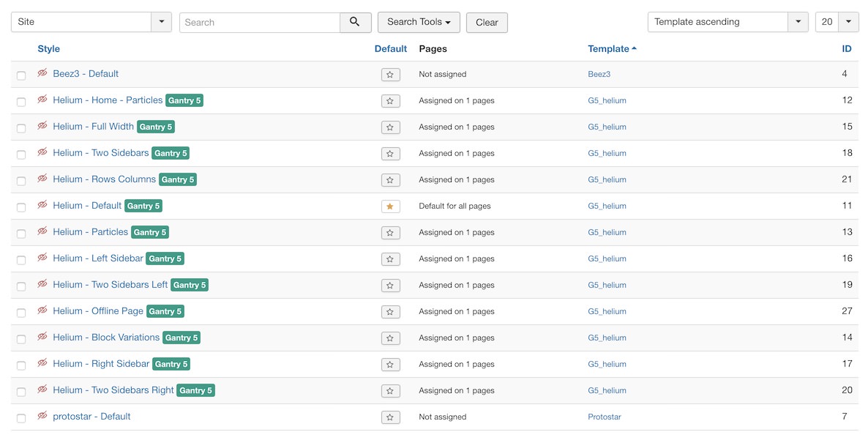Click preview eye icon for Helium - Full Width
Viewport: 868px width, 443px height.
(x=42, y=126)
